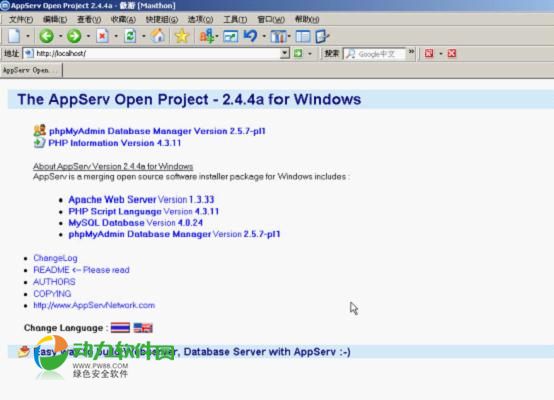
Task: Go back with the green Back arrow
Action: 46,36
